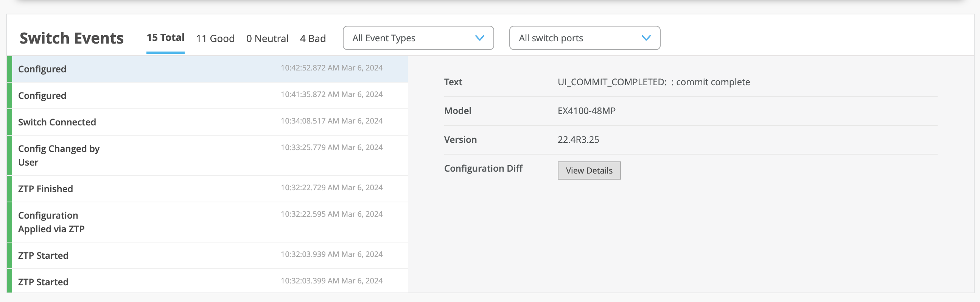This screenshot has height=302, width=980.
Task: Open the Switch Connected event
Action: tap(207, 122)
